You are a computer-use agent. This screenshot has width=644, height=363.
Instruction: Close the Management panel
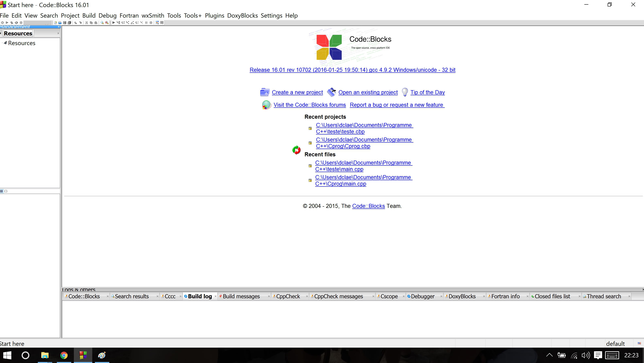coord(59,27)
